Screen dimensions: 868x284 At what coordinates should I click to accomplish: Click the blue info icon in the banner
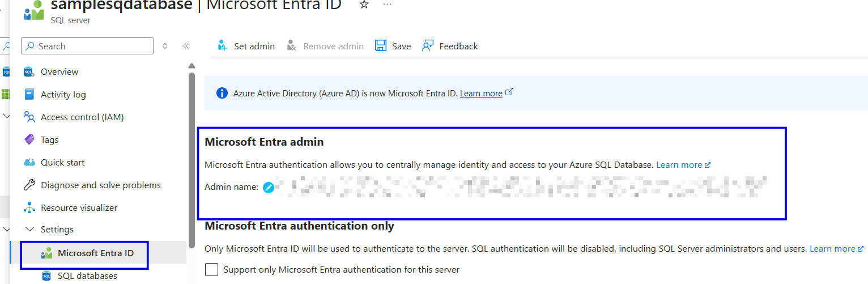[222, 93]
